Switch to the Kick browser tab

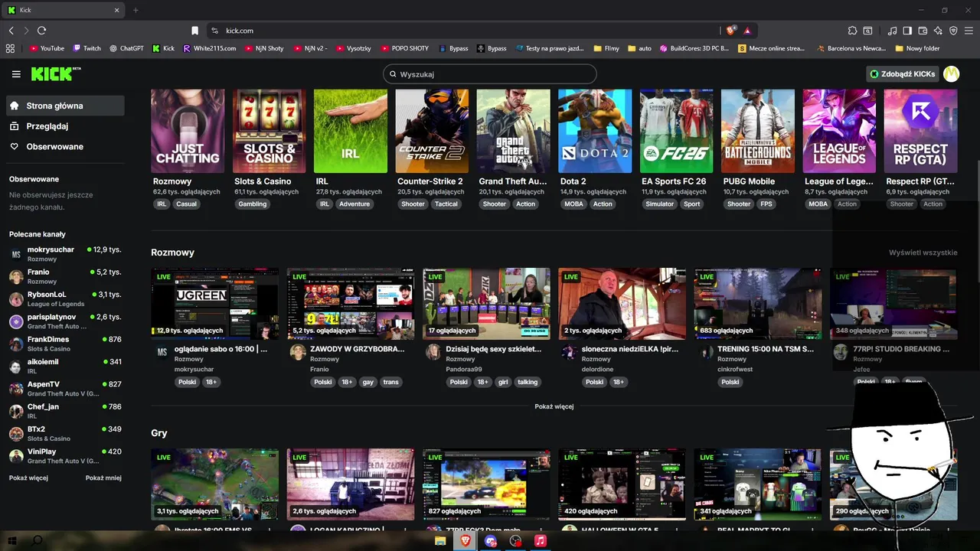[x=64, y=10]
